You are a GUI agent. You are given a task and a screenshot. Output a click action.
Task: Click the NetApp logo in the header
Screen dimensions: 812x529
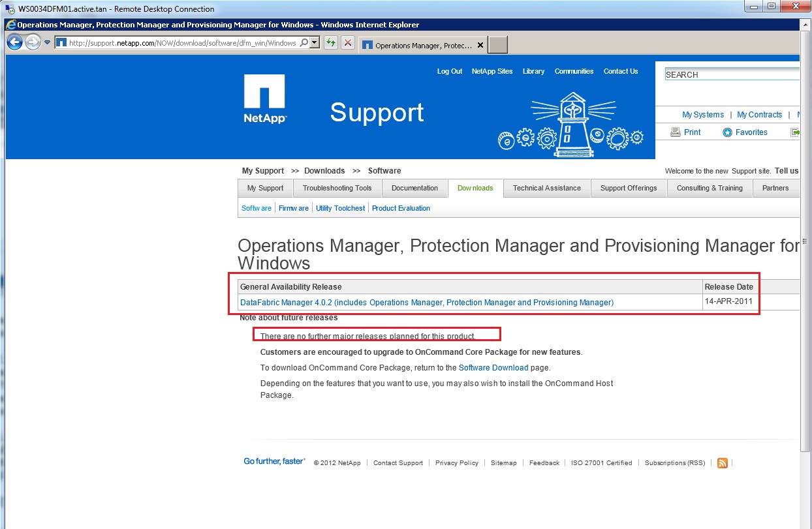click(264, 99)
